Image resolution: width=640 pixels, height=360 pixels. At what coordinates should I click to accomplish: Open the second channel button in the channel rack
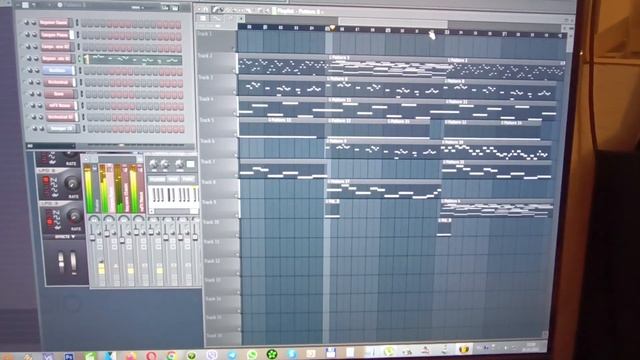[56, 35]
